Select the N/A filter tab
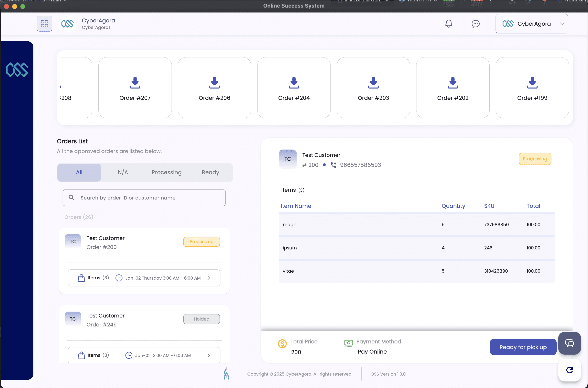 pyautogui.click(x=123, y=172)
